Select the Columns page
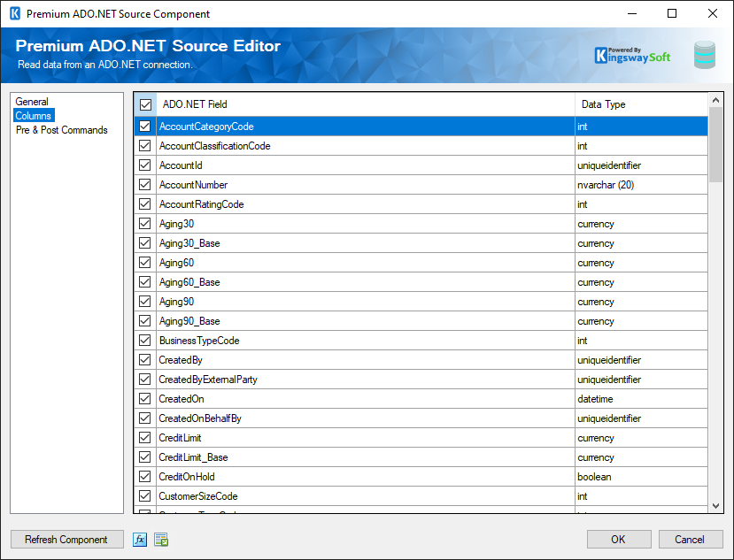The width and height of the screenshot is (734, 560). (x=34, y=116)
